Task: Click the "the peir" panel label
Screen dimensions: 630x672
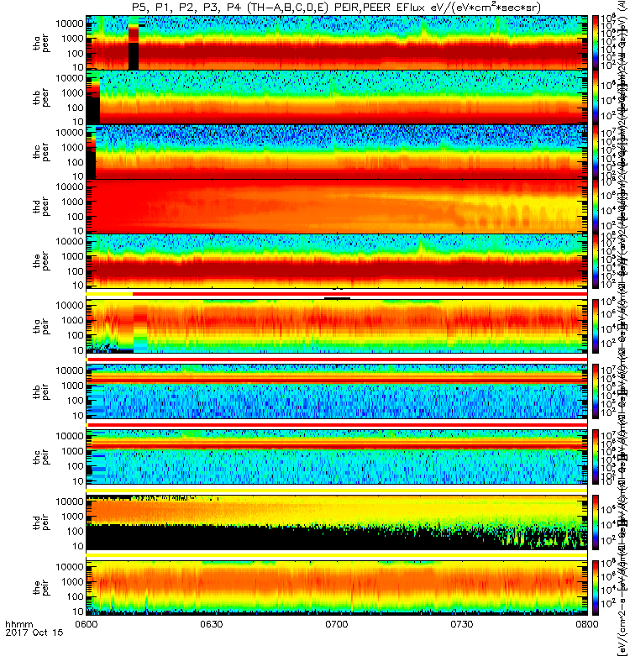Action: pyautogui.click(x=41, y=587)
